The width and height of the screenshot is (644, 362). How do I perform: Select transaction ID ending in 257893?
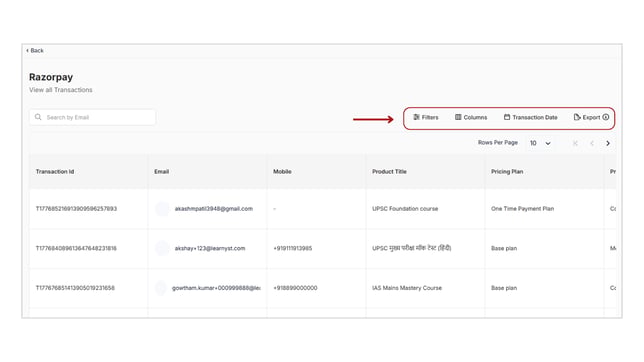[x=76, y=209]
